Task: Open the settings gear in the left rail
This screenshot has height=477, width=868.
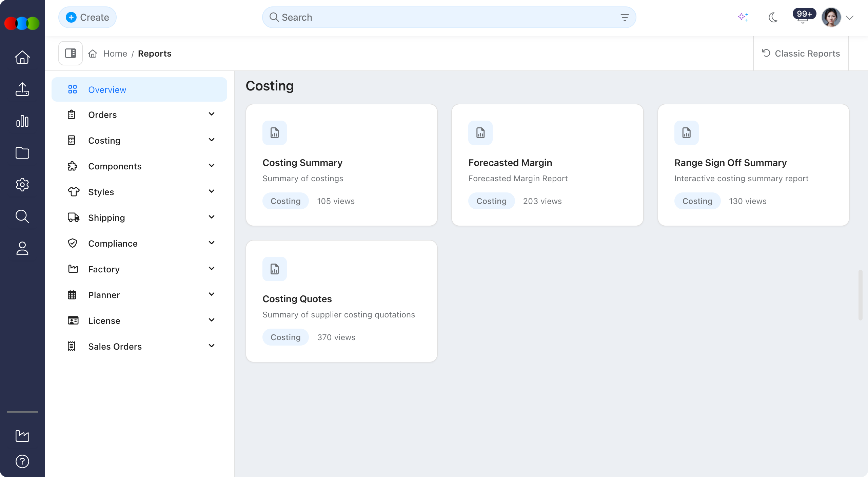Action: point(22,185)
